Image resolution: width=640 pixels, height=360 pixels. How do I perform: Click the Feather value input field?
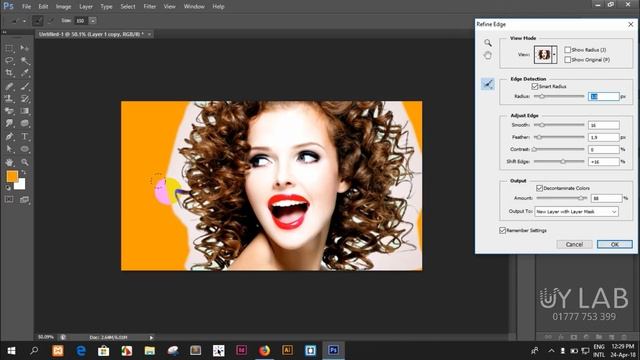coord(604,138)
